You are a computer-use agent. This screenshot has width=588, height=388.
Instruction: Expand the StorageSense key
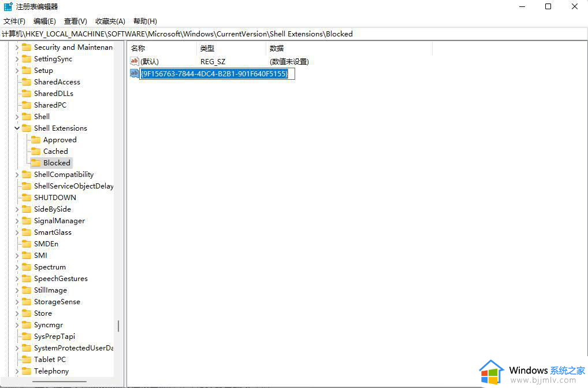tap(17, 302)
